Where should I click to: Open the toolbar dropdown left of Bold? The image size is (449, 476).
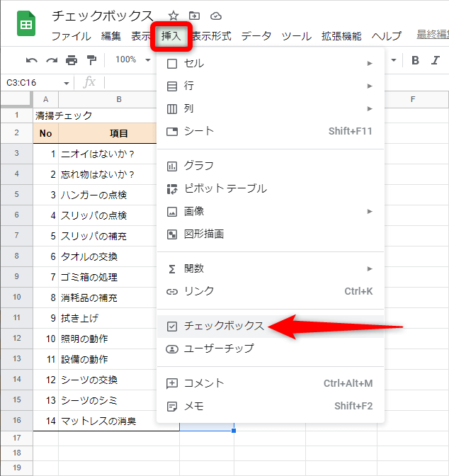394,60
